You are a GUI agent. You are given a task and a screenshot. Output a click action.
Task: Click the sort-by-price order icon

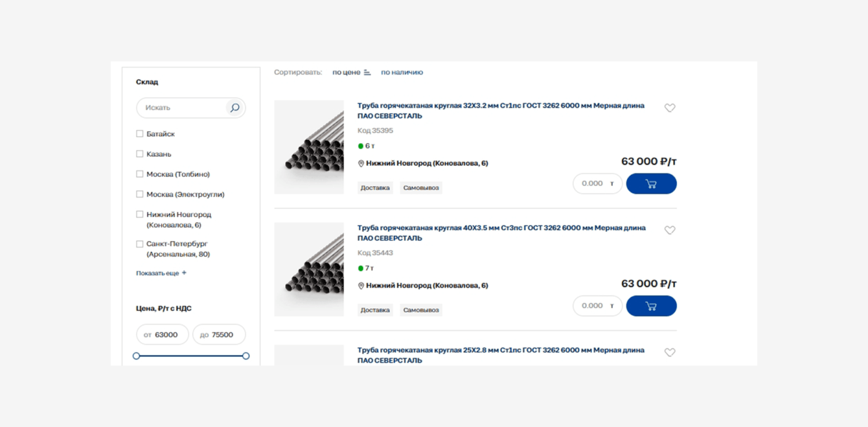pos(367,73)
